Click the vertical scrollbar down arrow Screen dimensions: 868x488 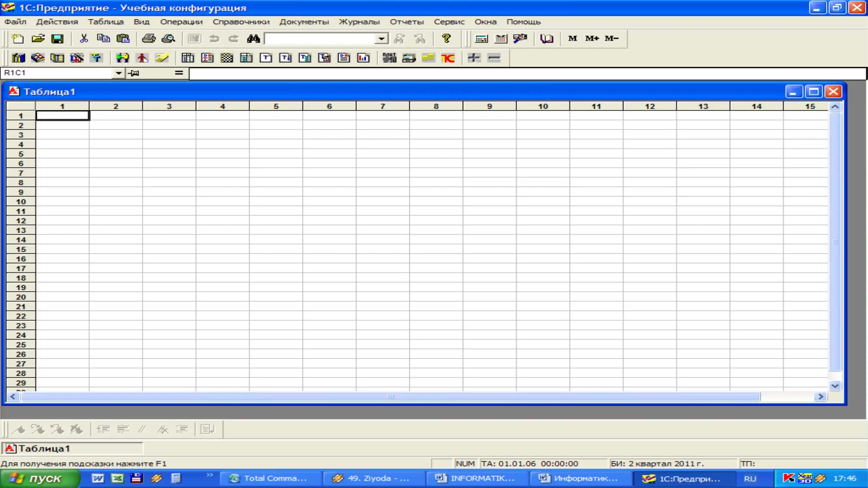click(835, 386)
